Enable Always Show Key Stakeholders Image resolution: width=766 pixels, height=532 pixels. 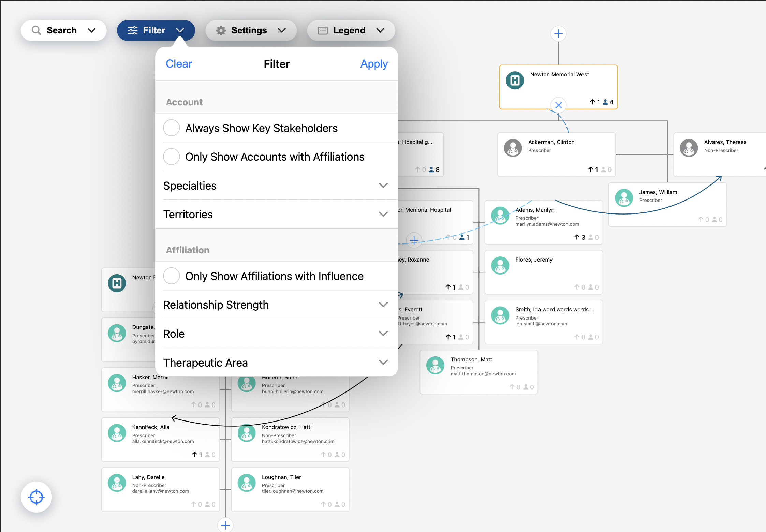tap(172, 128)
